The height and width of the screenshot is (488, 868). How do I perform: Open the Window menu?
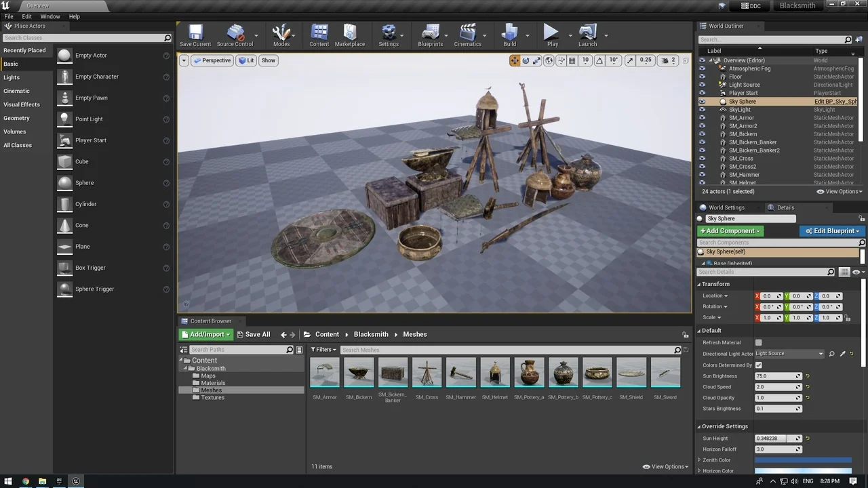point(50,16)
